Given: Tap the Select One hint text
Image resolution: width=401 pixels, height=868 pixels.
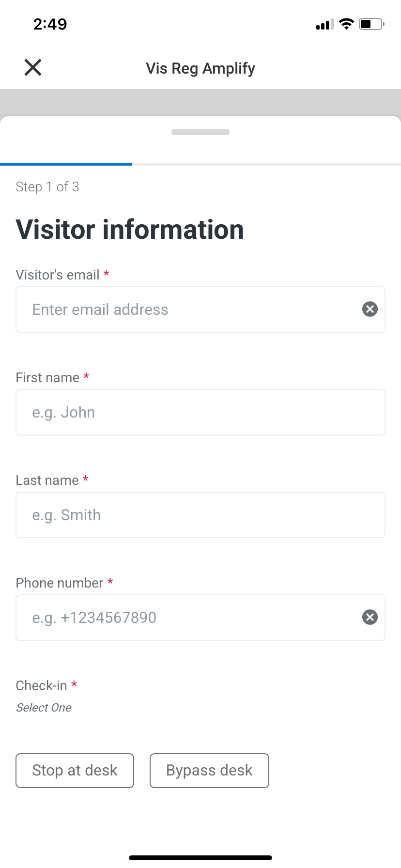Looking at the screenshot, I should click(x=44, y=708).
